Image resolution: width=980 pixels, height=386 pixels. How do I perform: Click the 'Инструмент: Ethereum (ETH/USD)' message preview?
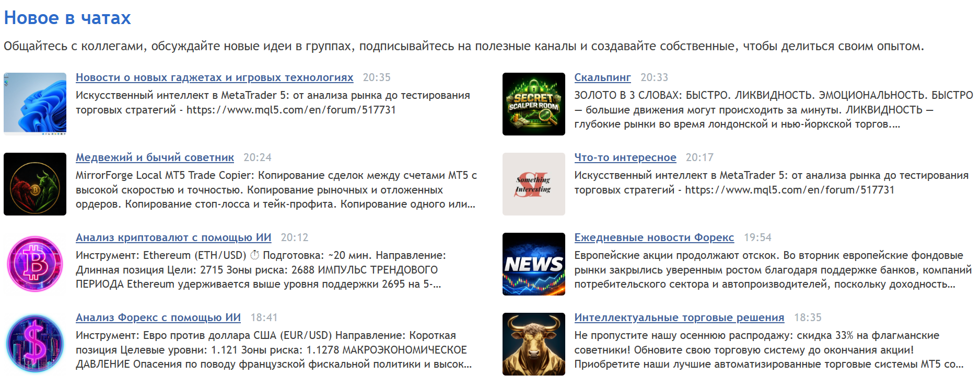pyautogui.click(x=261, y=270)
